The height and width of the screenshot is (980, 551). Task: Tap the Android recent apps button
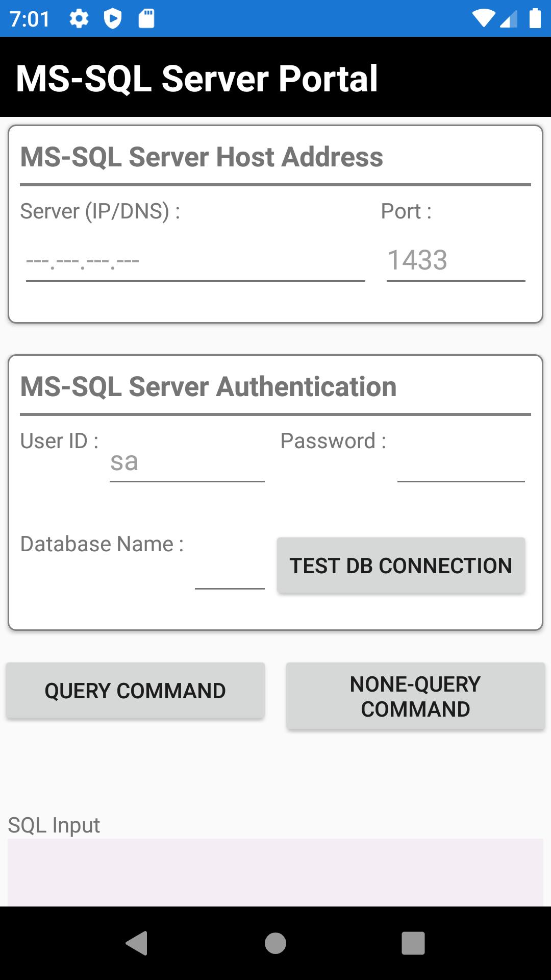413,943
